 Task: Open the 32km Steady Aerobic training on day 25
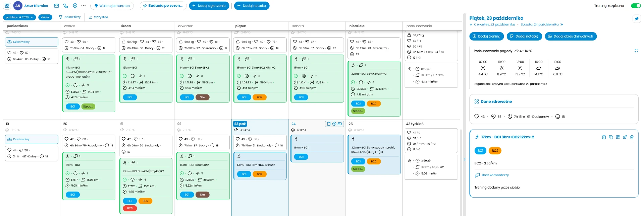coord(374,155)
